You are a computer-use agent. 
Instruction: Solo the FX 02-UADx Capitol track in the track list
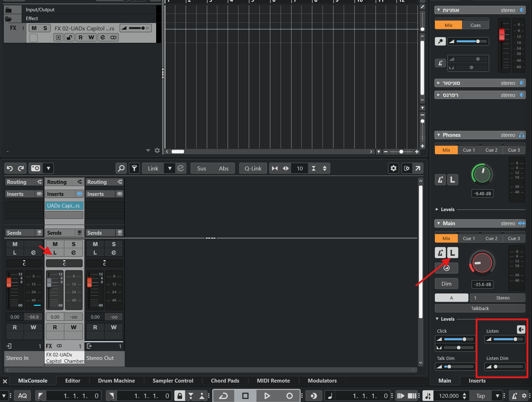[45, 28]
